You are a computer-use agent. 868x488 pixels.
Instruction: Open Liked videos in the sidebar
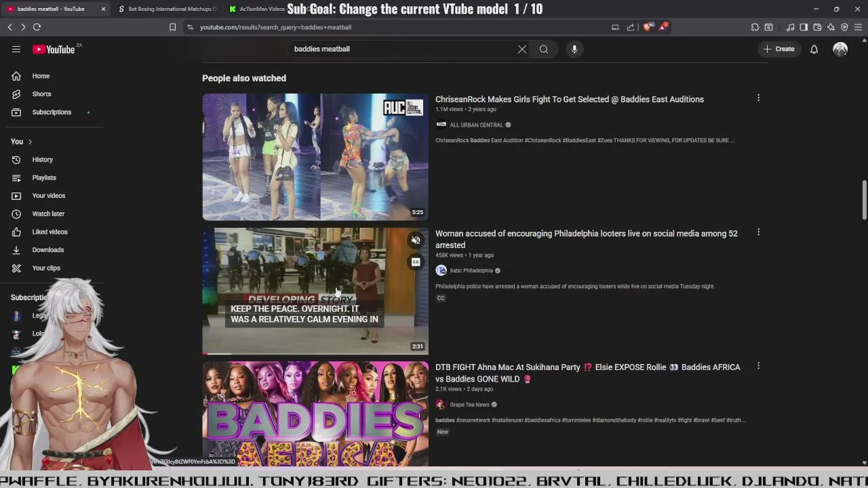tap(54, 232)
